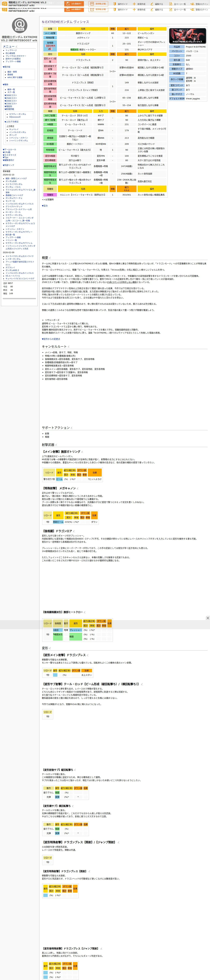Open the モンテーロ update history link
Image resolution: width=210 pixels, height=980 pixels.
(x=10, y=201)
